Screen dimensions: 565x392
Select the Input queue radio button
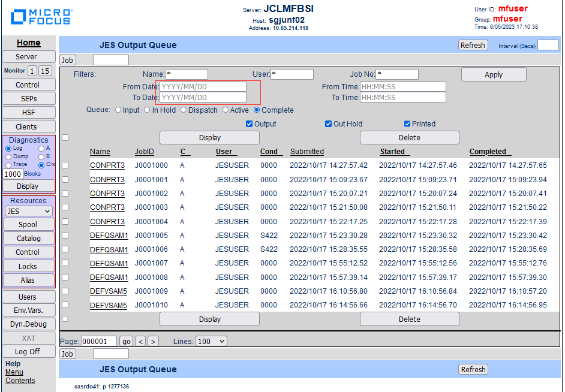tap(118, 110)
